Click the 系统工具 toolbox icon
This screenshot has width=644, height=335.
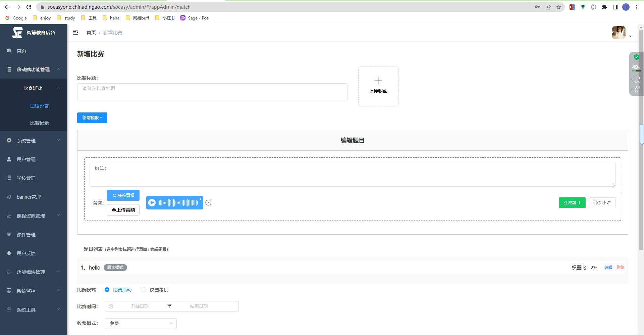point(9,309)
